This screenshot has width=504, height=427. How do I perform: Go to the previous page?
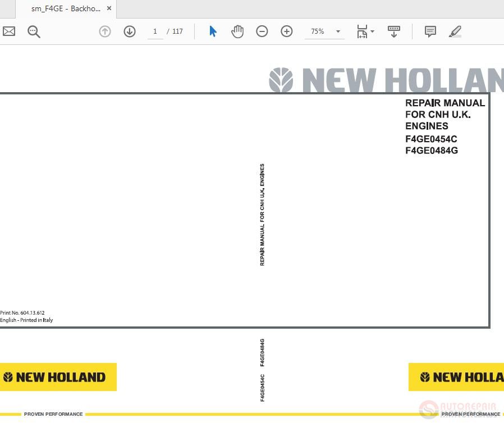pos(105,31)
